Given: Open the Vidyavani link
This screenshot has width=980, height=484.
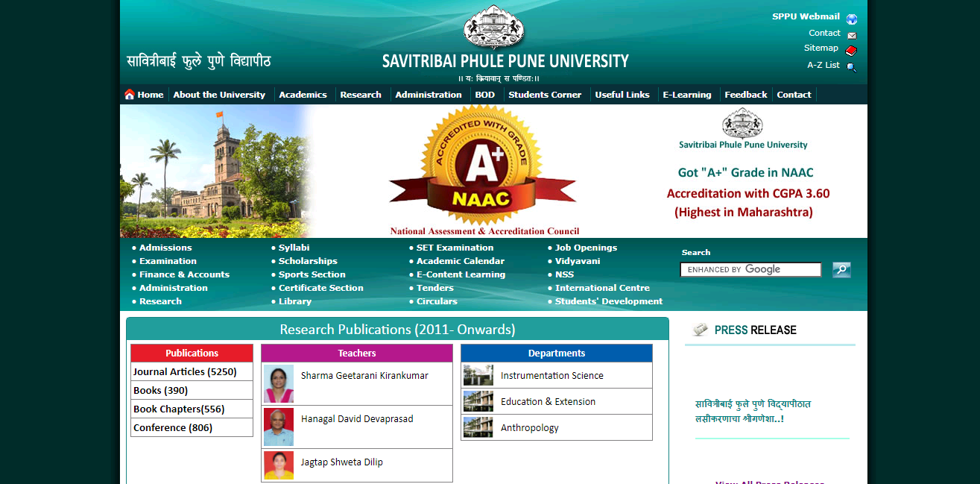Looking at the screenshot, I should tap(578, 261).
